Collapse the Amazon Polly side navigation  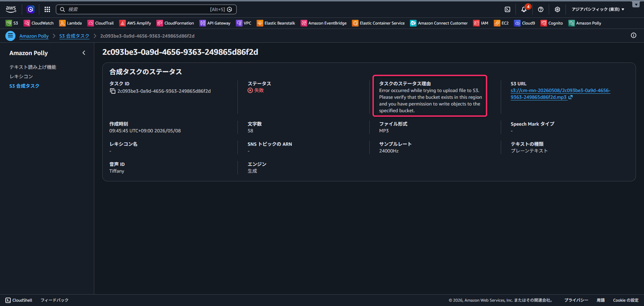84,53
